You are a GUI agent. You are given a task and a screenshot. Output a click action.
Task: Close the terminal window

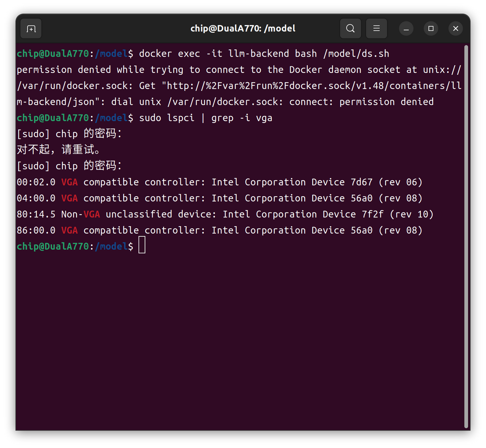[x=456, y=29]
